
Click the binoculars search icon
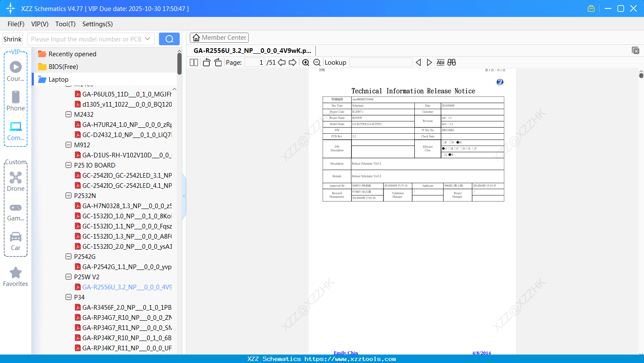(x=452, y=62)
